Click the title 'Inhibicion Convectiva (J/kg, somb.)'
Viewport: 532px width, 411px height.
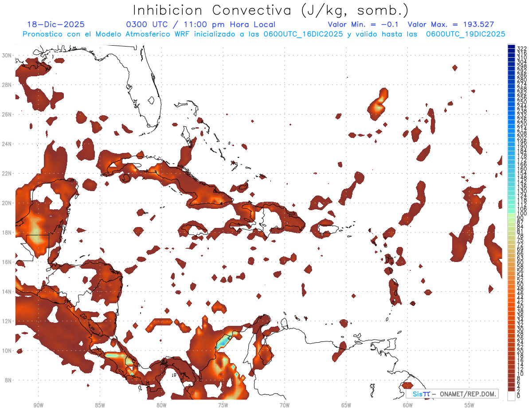tap(271, 10)
